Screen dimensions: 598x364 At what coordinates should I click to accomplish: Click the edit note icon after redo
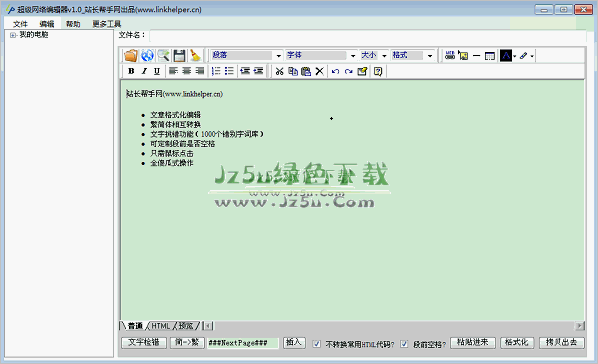coord(362,71)
